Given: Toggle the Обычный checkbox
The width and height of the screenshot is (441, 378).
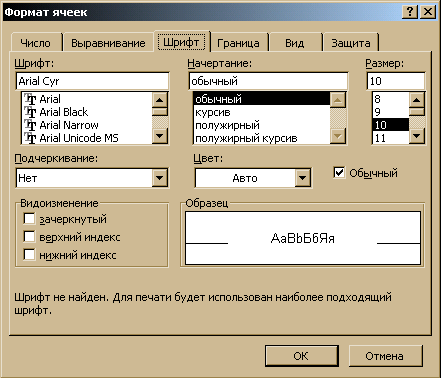Looking at the screenshot, I should 339,172.
